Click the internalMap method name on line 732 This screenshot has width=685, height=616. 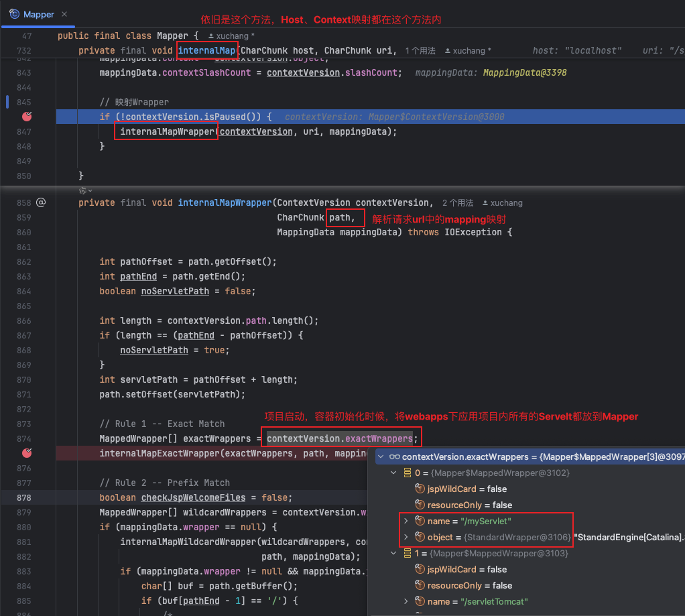(x=206, y=51)
